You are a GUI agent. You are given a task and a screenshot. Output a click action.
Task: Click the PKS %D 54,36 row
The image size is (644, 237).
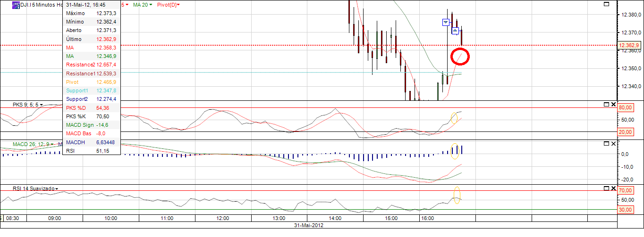pyautogui.click(x=91, y=108)
